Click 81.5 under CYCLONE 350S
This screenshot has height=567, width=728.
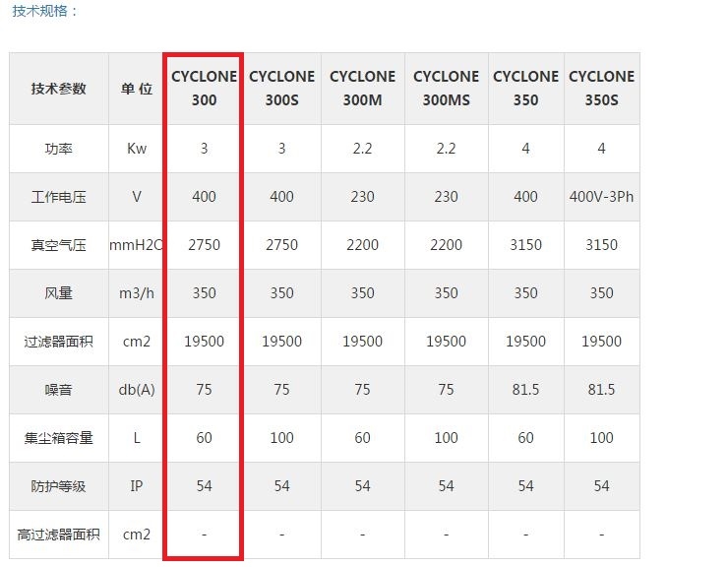[x=602, y=390]
